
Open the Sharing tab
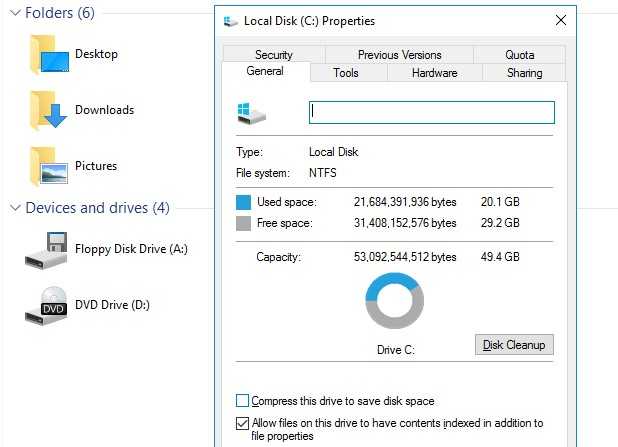[525, 73]
